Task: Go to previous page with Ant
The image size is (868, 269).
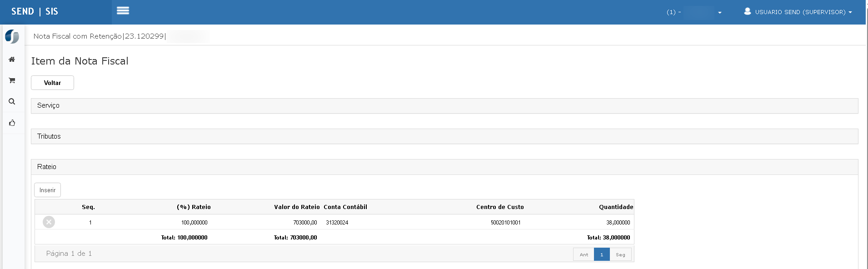Action: coord(584,254)
